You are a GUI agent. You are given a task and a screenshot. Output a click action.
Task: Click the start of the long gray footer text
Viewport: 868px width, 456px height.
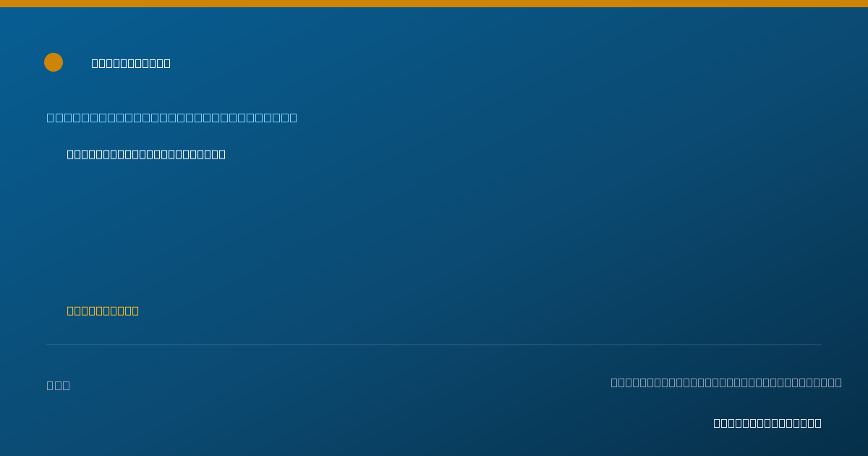pyautogui.click(x=615, y=382)
